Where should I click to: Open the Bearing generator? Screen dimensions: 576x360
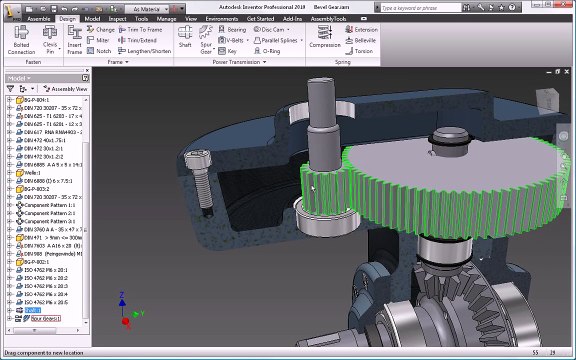(232, 29)
